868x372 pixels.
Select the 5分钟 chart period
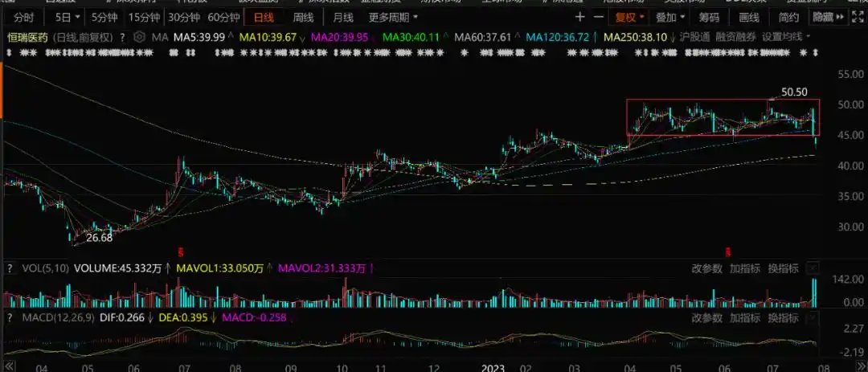coord(104,18)
